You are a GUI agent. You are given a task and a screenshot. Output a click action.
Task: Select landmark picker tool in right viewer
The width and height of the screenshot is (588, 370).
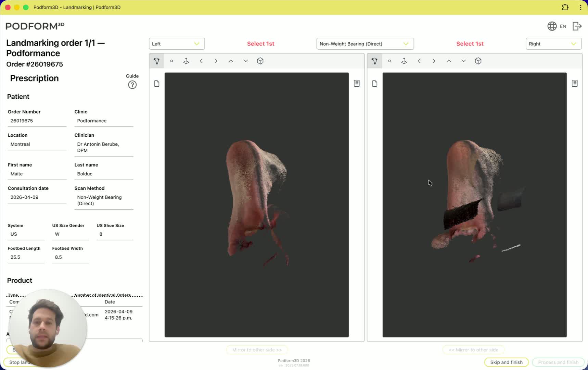[x=374, y=61]
